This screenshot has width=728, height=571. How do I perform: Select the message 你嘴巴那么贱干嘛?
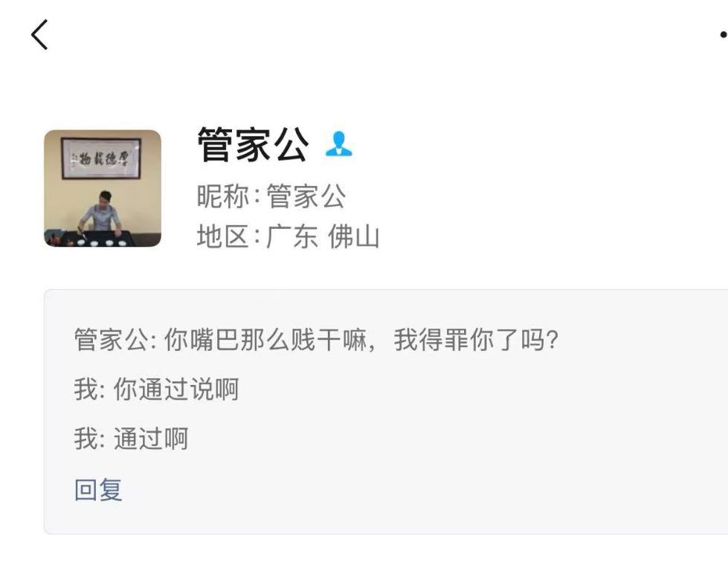tap(265, 340)
